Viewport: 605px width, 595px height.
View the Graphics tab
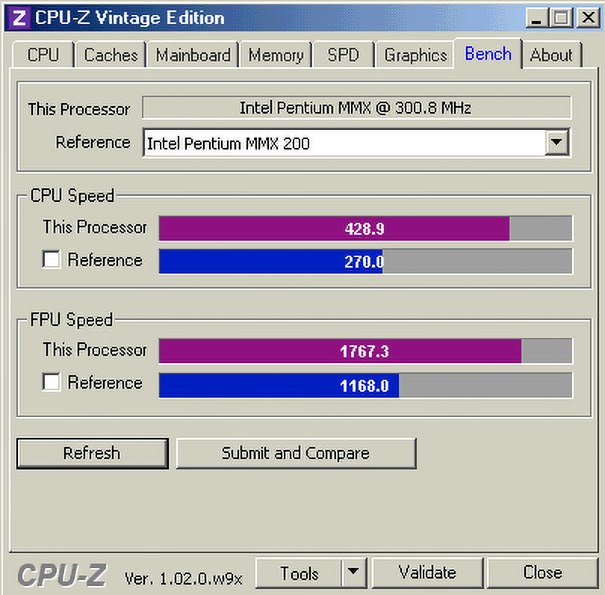(x=415, y=55)
